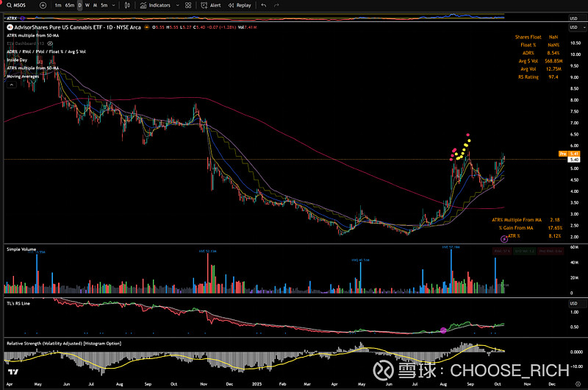Click the TradingView logo in bottom-left corner
588x390 pixels.
pyautogui.click(x=13, y=372)
